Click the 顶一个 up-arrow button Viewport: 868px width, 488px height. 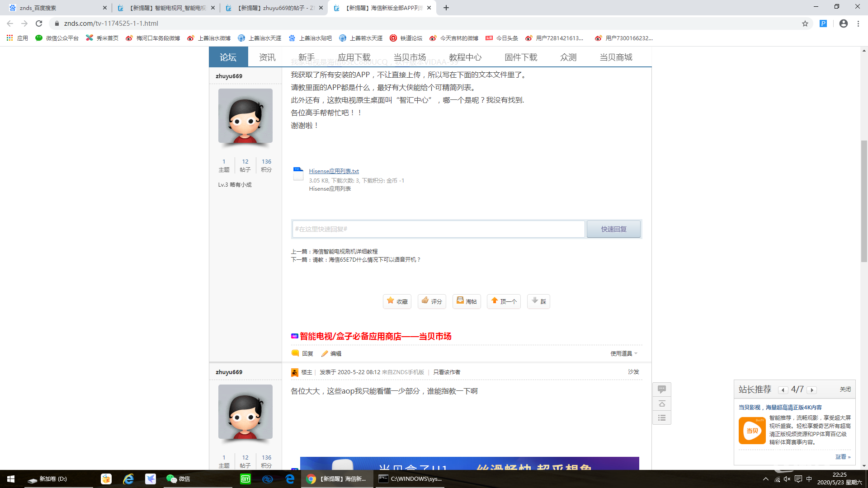click(x=504, y=301)
